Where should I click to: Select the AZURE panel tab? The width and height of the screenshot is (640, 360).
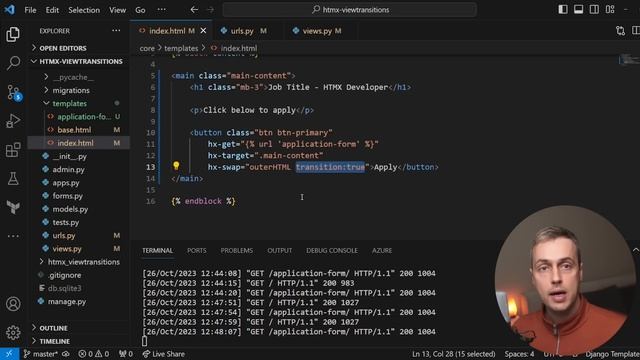coord(382,250)
